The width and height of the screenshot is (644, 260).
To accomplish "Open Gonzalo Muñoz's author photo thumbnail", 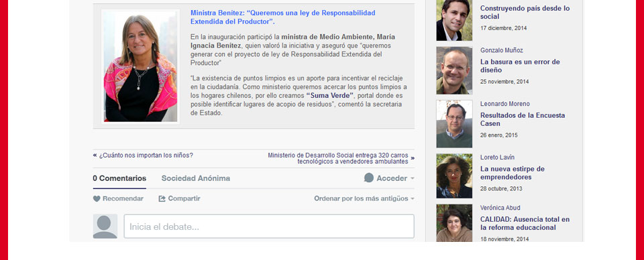I will (454, 70).
